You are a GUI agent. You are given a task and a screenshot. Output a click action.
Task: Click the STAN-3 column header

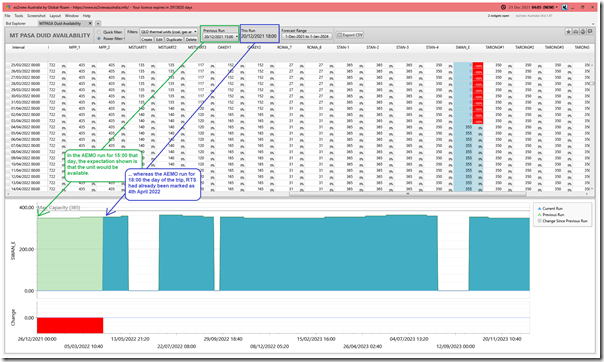tap(402, 47)
